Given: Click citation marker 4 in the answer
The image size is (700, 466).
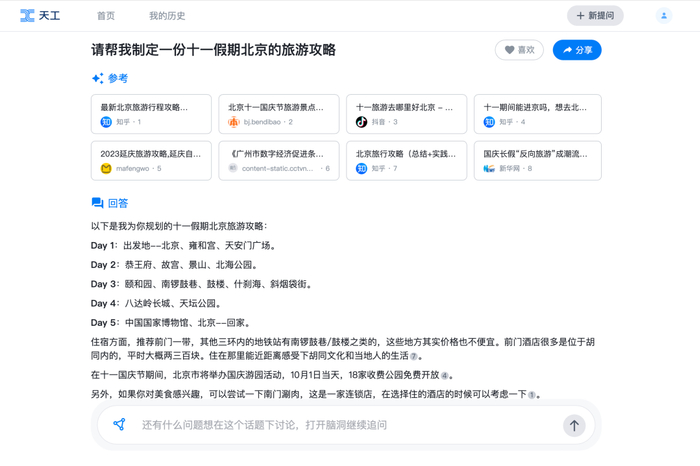Looking at the screenshot, I should tap(444, 375).
